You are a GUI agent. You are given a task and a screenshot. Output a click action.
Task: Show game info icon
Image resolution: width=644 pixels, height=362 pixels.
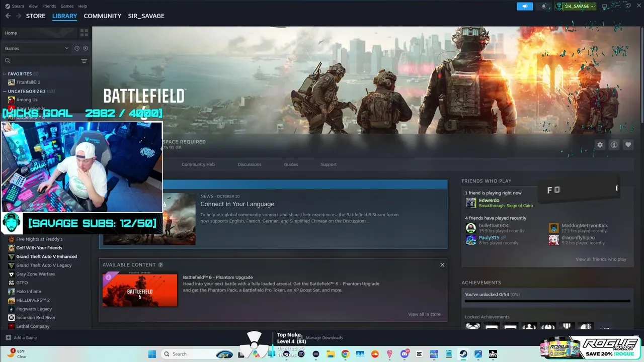614,145
